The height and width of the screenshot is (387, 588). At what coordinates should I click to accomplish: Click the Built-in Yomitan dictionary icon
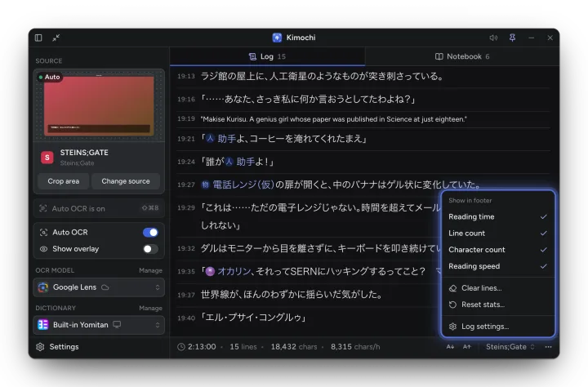43,325
